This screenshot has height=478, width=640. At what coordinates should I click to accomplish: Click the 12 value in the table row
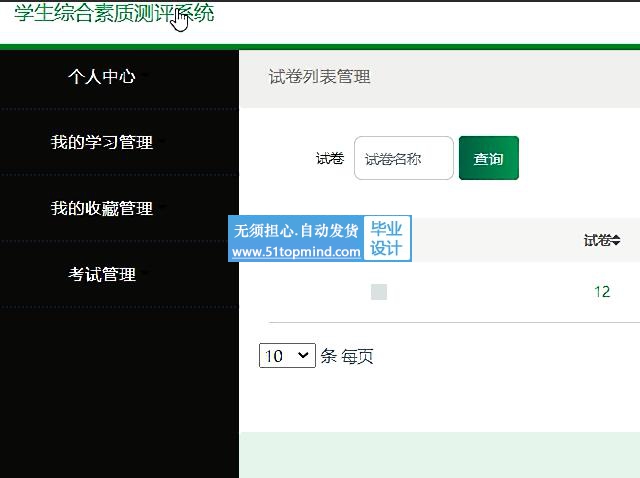tap(602, 292)
